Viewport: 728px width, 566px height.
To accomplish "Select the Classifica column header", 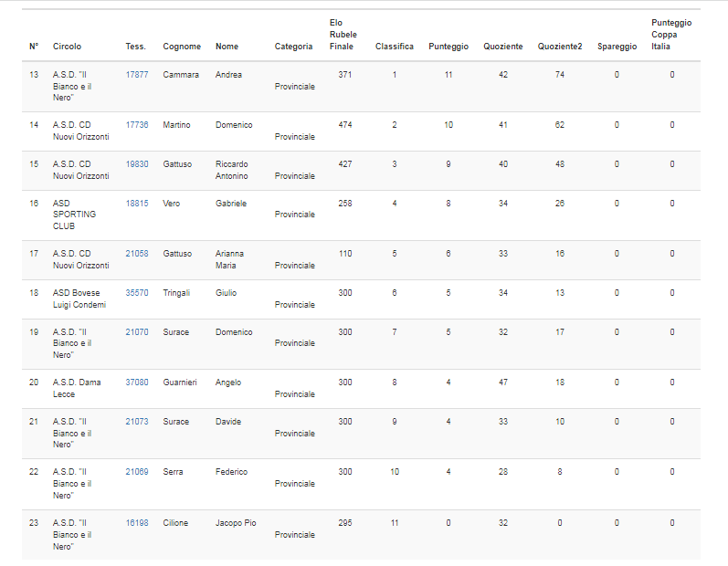I will [394, 47].
